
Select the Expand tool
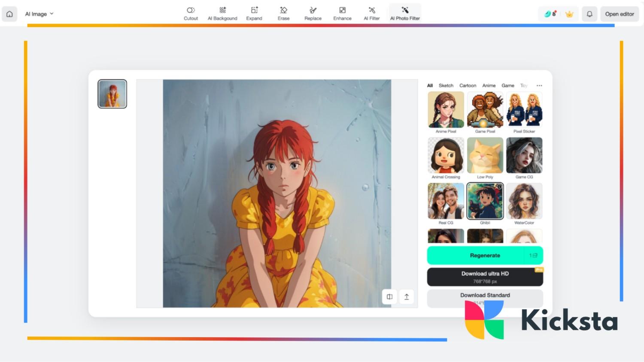(254, 14)
